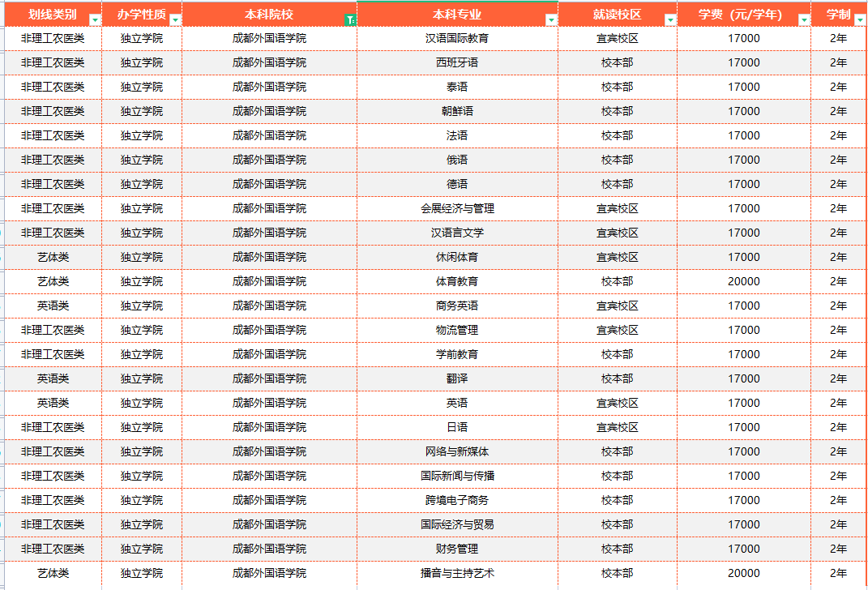Open the 划线类别 column filter dropdown
The width and height of the screenshot is (868, 590).
[x=95, y=20]
